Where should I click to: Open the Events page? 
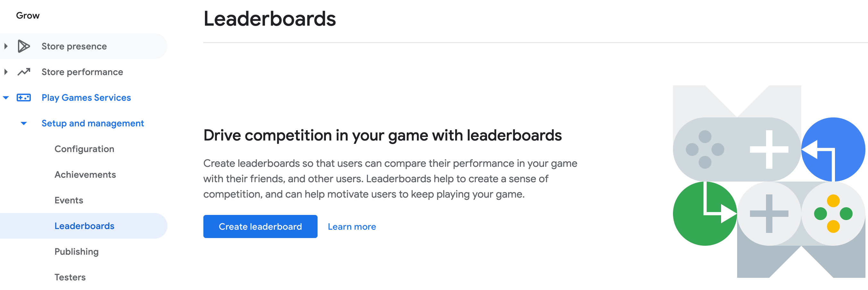[x=69, y=200]
